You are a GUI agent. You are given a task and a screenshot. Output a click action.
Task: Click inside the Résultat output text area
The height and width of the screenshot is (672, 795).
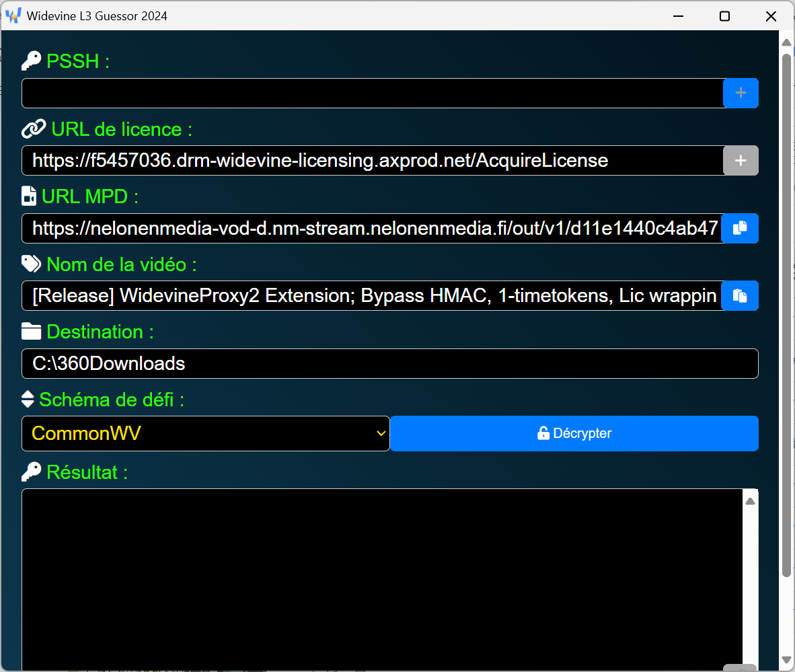382,580
